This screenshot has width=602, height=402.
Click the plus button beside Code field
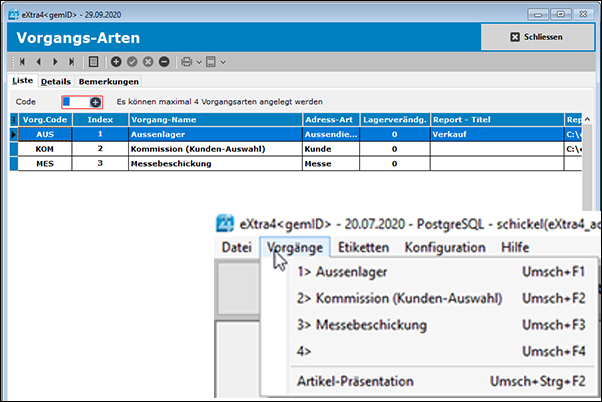[95, 102]
